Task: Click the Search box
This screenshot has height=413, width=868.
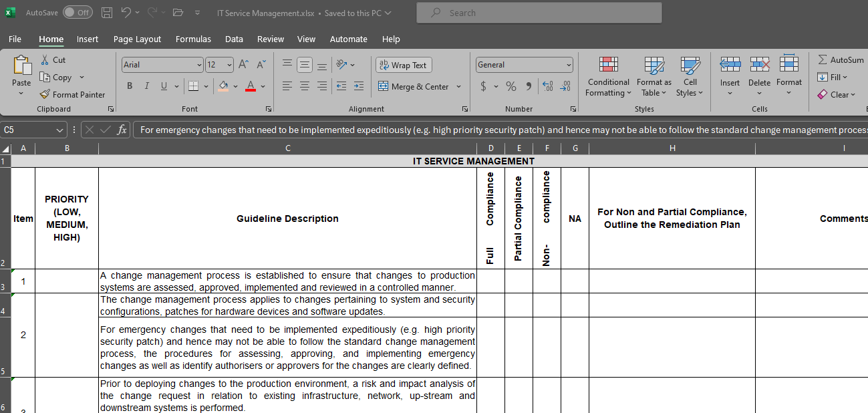Action: click(539, 13)
